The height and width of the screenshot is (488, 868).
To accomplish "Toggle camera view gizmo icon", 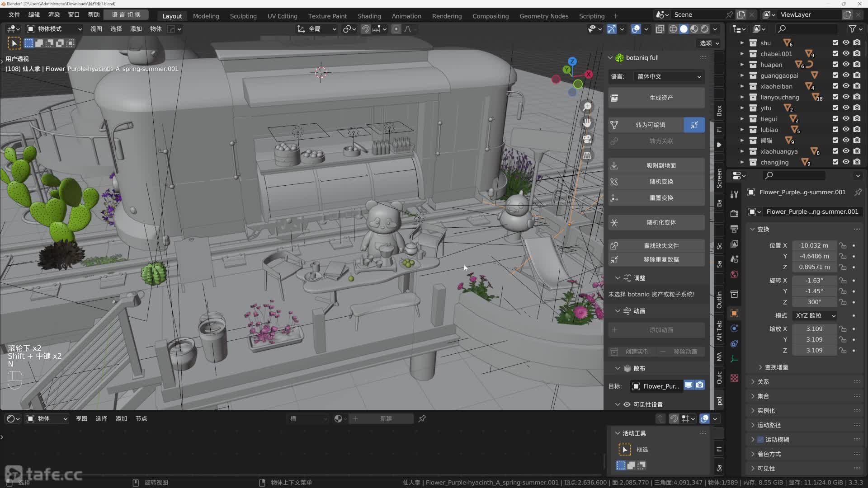I will click(x=587, y=139).
